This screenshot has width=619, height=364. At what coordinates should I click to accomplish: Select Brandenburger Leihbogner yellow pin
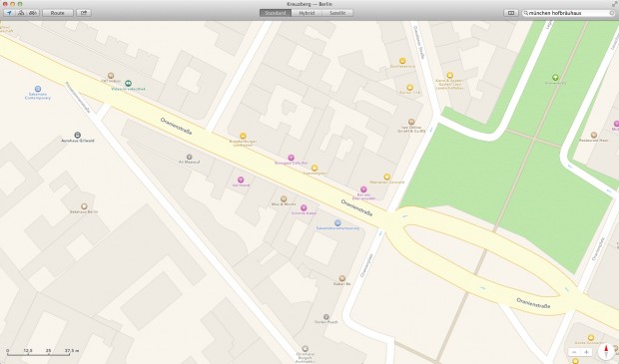(x=244, y=136)
